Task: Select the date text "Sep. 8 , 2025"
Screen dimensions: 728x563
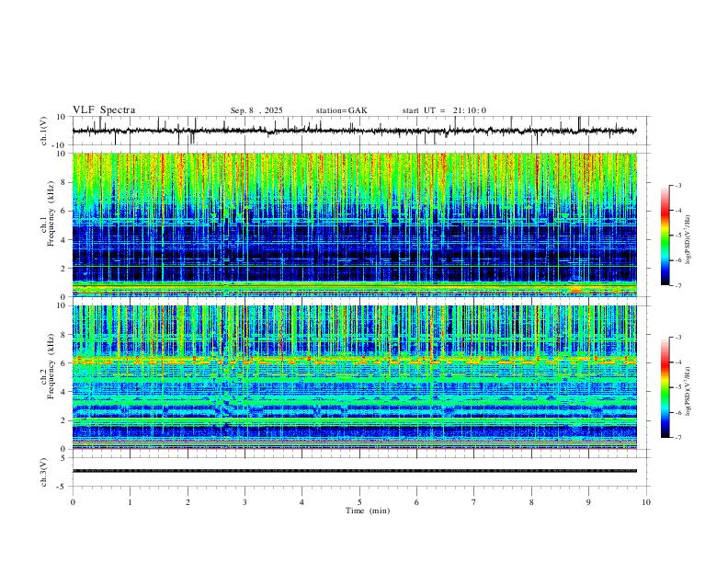Action: (x=256, y=110)
